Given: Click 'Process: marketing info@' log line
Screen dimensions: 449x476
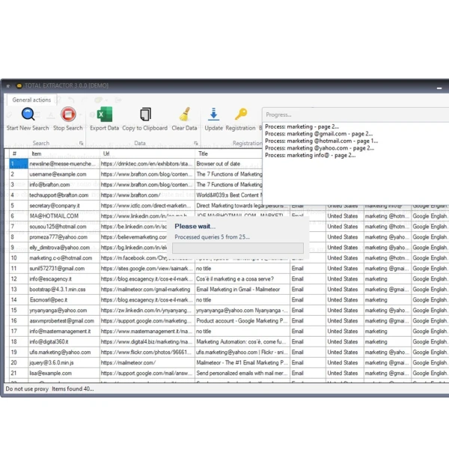Looking at the screenshot, I should [x=310, y=155].
